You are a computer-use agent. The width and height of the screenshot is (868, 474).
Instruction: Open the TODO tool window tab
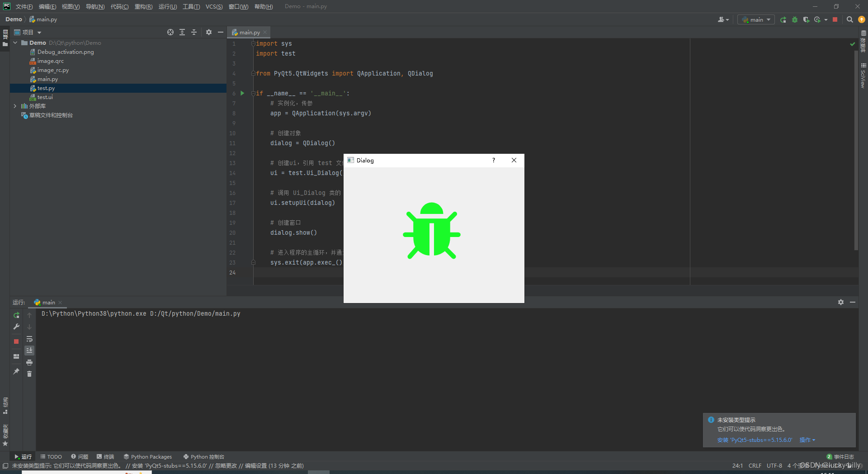(x=51, y=457)
